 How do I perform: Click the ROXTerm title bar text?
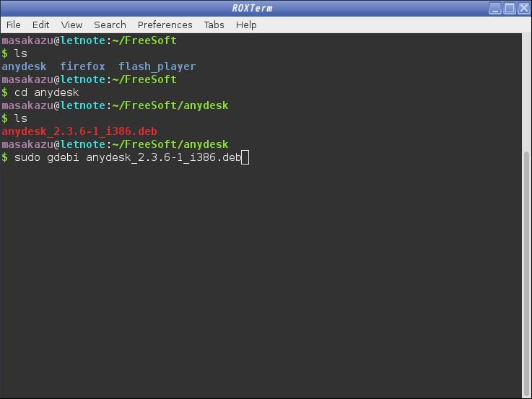click(x=252, y=8)
